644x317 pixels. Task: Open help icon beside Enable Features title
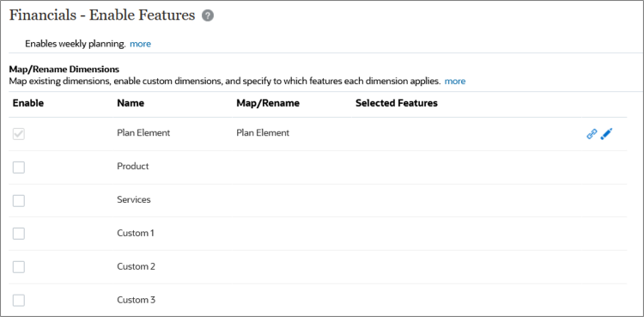208,15
